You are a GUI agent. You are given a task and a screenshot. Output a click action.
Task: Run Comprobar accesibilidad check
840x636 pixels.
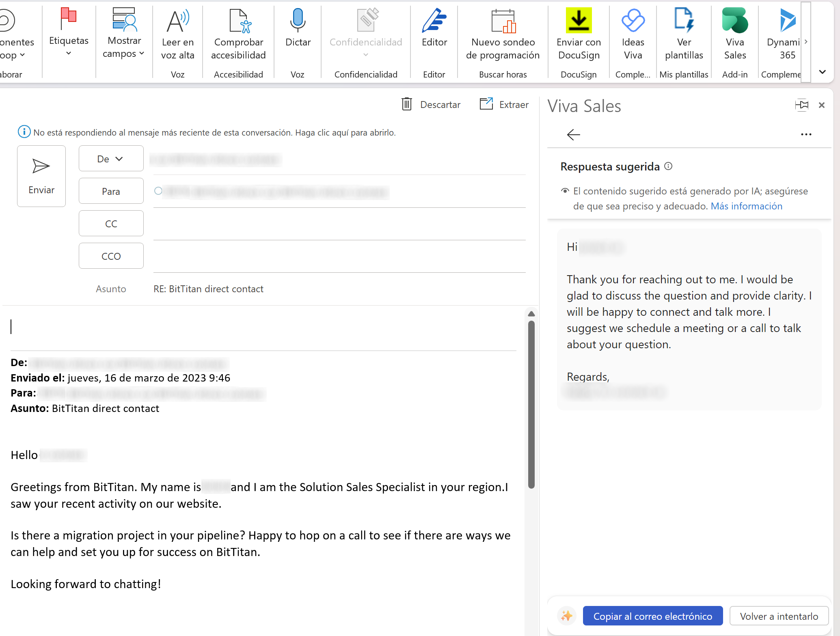pos(238,34)
